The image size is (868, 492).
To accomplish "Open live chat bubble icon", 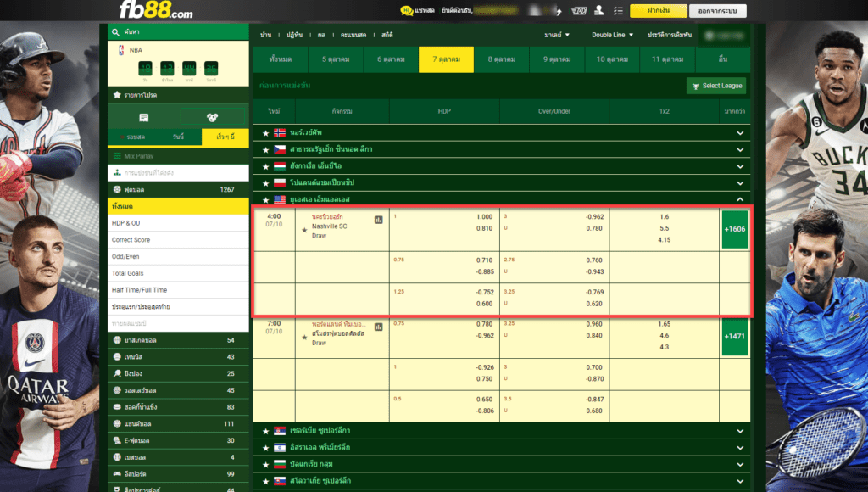I will [406, 10].
